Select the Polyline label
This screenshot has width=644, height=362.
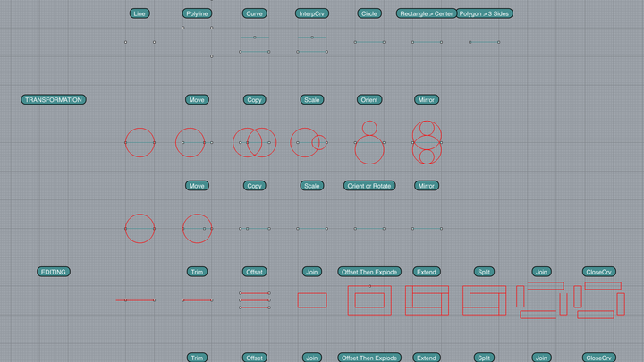(x=197, y=13)
